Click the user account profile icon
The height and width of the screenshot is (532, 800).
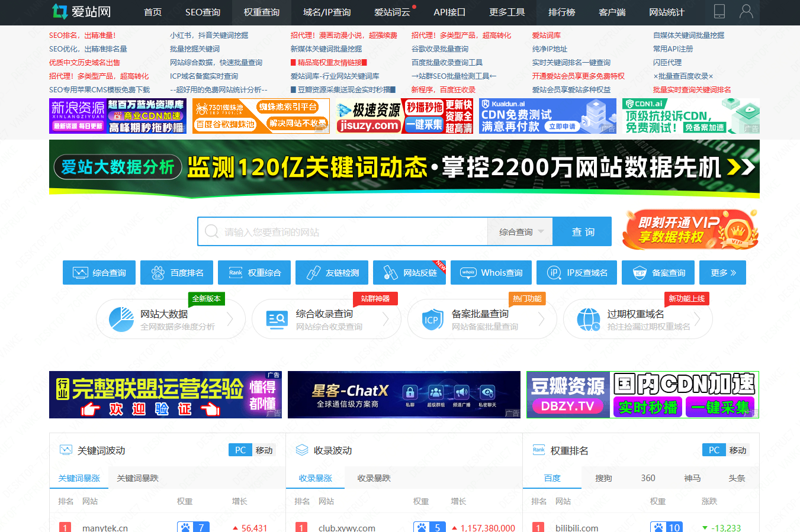pos(746,12)
